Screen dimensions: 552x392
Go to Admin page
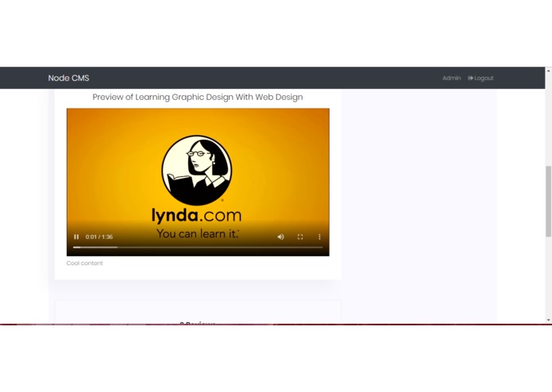(451, 78)
